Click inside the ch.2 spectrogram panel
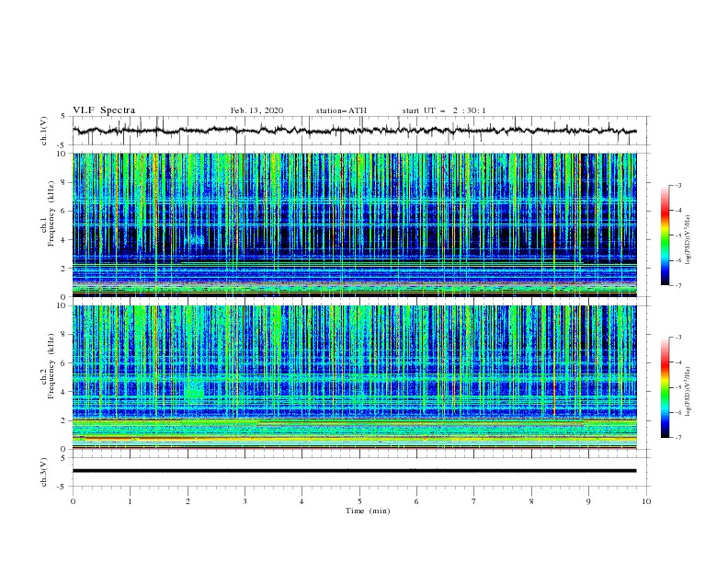 pos(354,377)
